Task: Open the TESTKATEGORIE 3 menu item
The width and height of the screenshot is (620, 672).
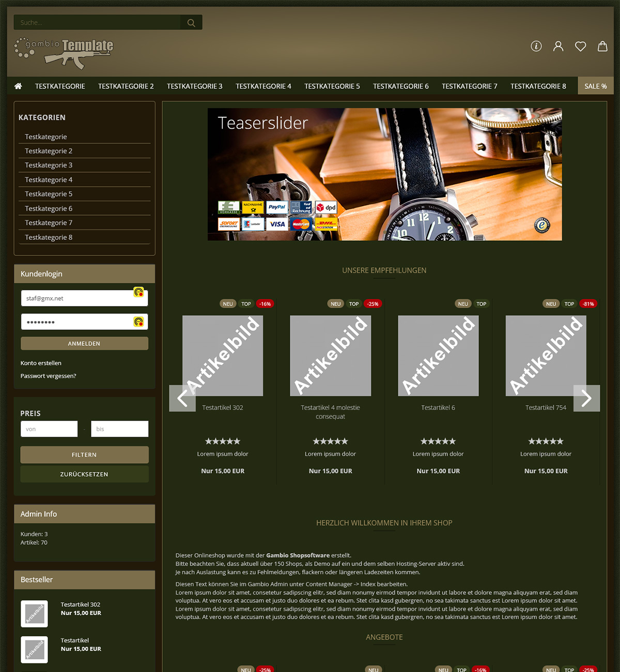Action: pos(194,86)
